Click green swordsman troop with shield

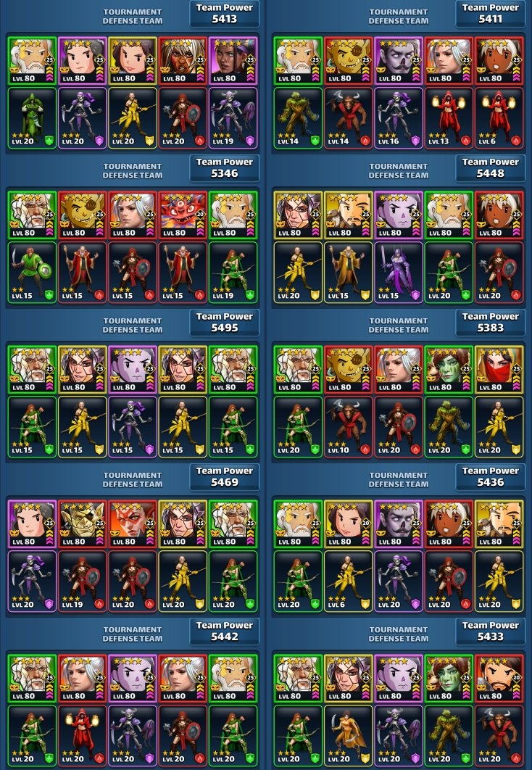32,272
